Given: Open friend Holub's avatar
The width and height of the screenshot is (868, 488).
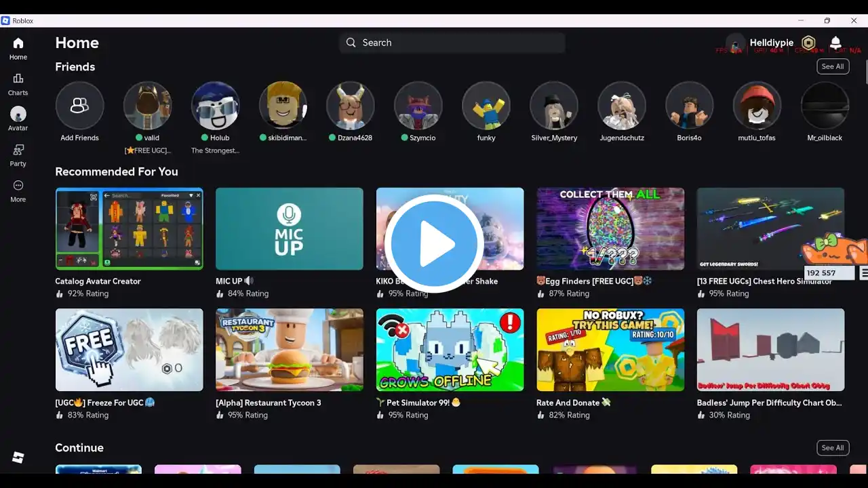Looking at the screenshot, I should (215, 106).
